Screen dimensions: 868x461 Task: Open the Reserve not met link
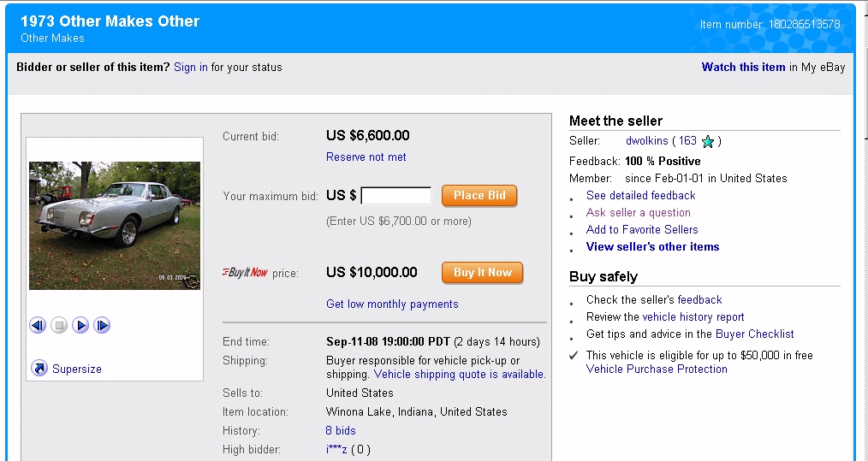click(366, 157)
